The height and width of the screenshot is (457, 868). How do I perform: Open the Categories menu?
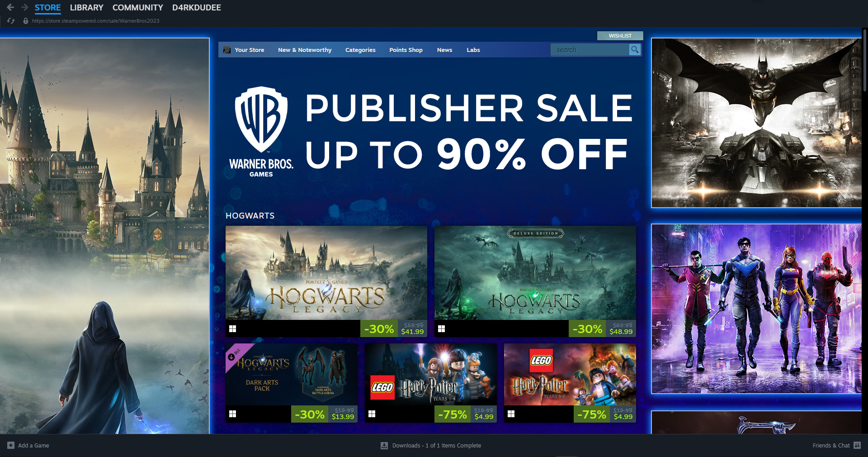360,50
